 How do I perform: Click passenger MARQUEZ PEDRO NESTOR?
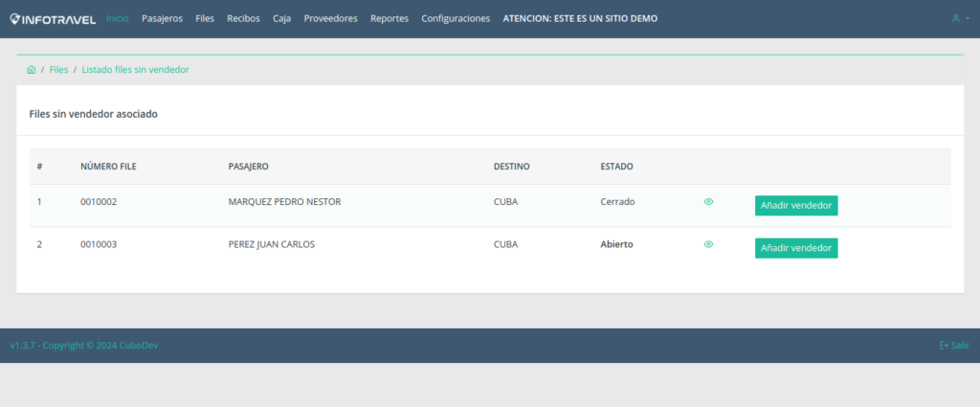(x=285, y=202)
